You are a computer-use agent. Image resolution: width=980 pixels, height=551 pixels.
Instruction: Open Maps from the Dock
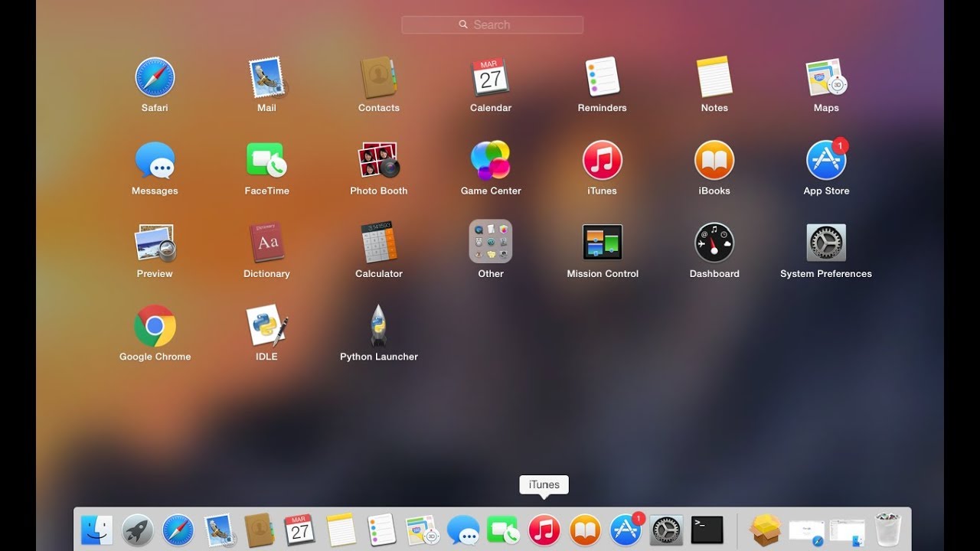422,530
